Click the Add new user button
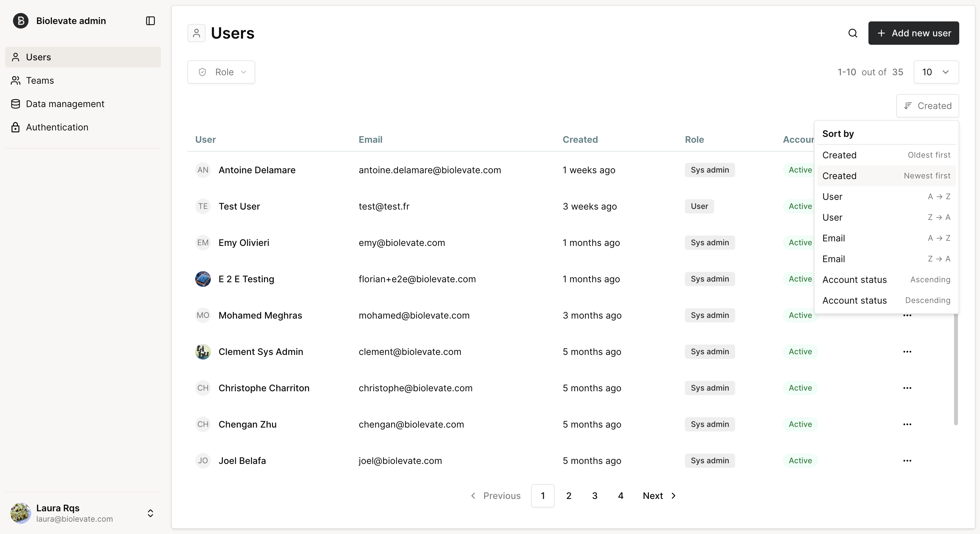The width and height of the screenshot is (980, 534). coord(914,33)
